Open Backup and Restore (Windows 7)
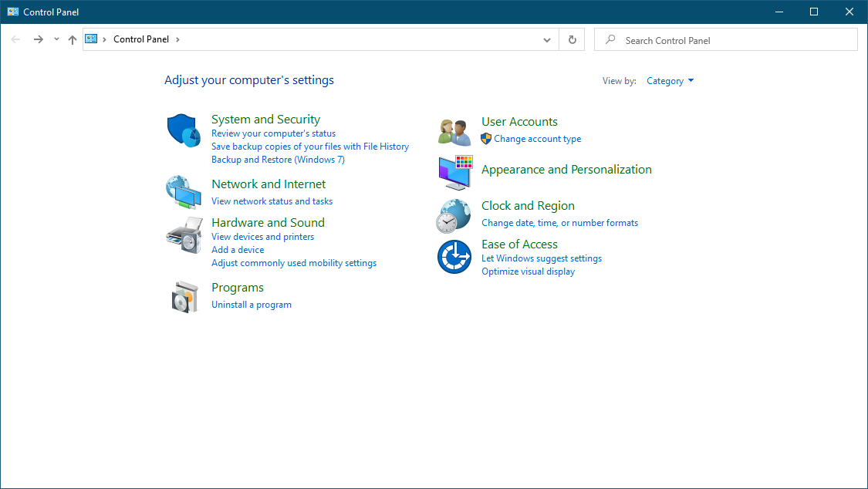This screenshot has height=489, width=868. point(278,159)
